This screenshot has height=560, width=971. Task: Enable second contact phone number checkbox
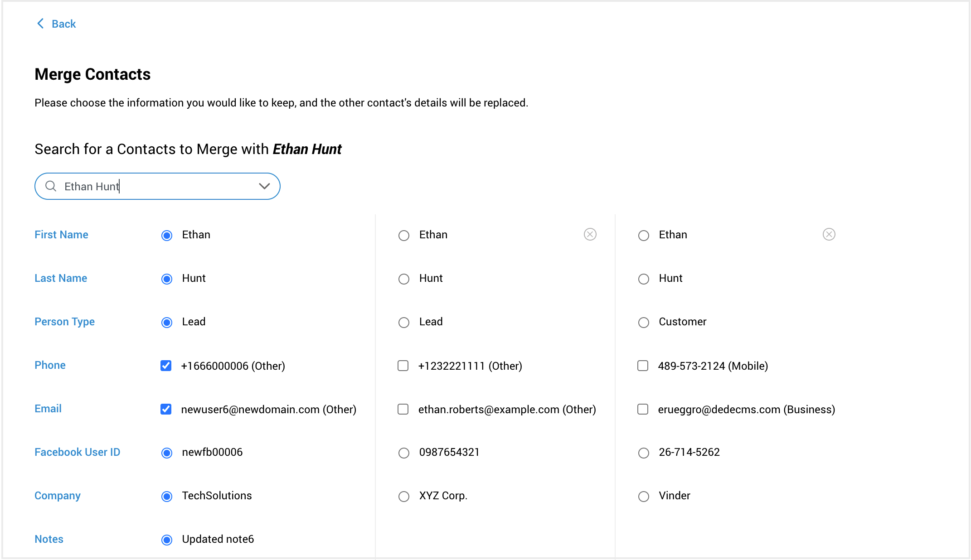(x=403, y=366)
